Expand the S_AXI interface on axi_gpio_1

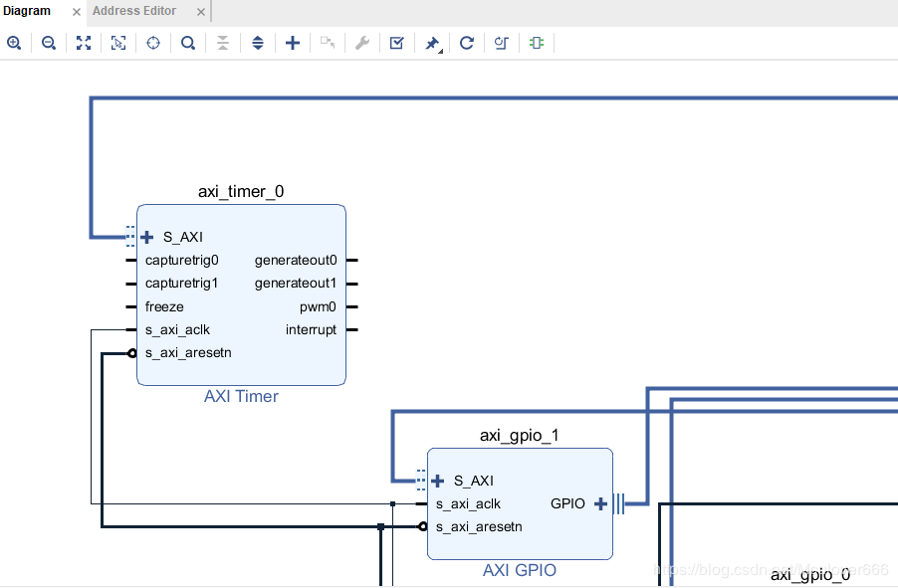pos(438,481)
